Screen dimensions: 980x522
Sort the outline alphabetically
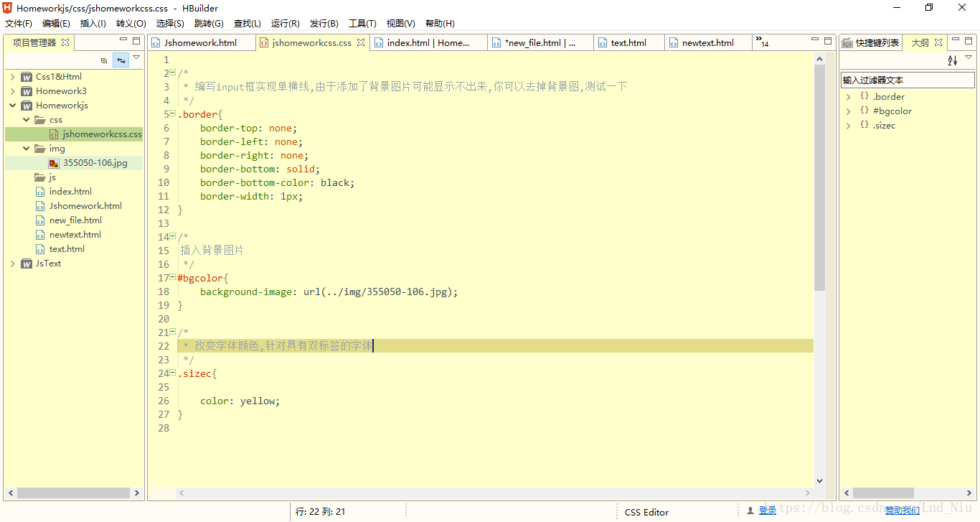pyautogui.click(x=953, y=60)
